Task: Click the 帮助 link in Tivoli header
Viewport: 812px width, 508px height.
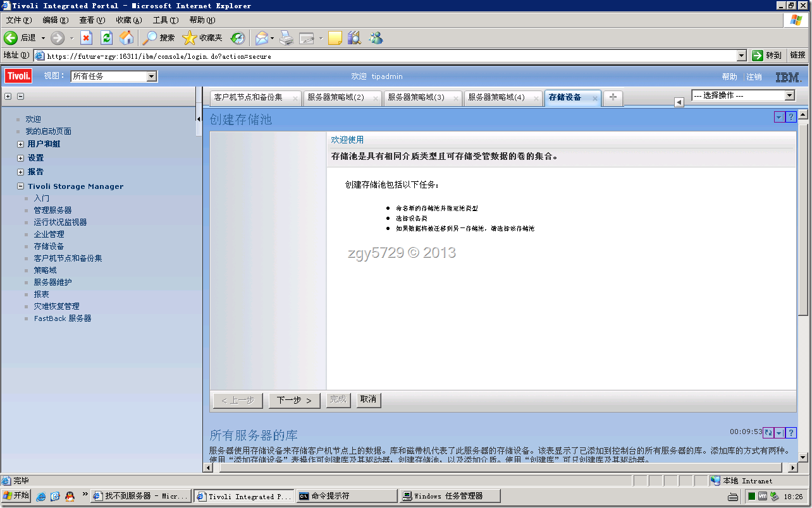Action: pyautogui.click(x=729, y=76)
